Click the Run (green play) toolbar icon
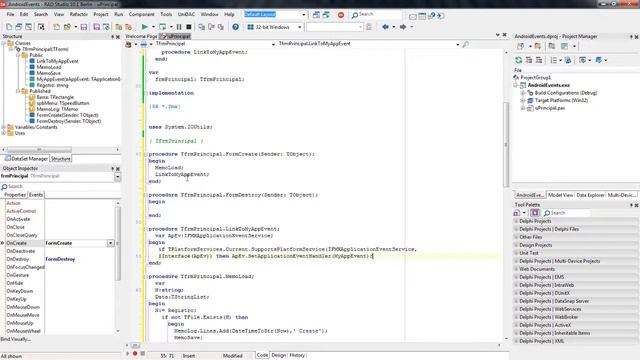This screenshot has width=640, height=360. coord(144,27)
